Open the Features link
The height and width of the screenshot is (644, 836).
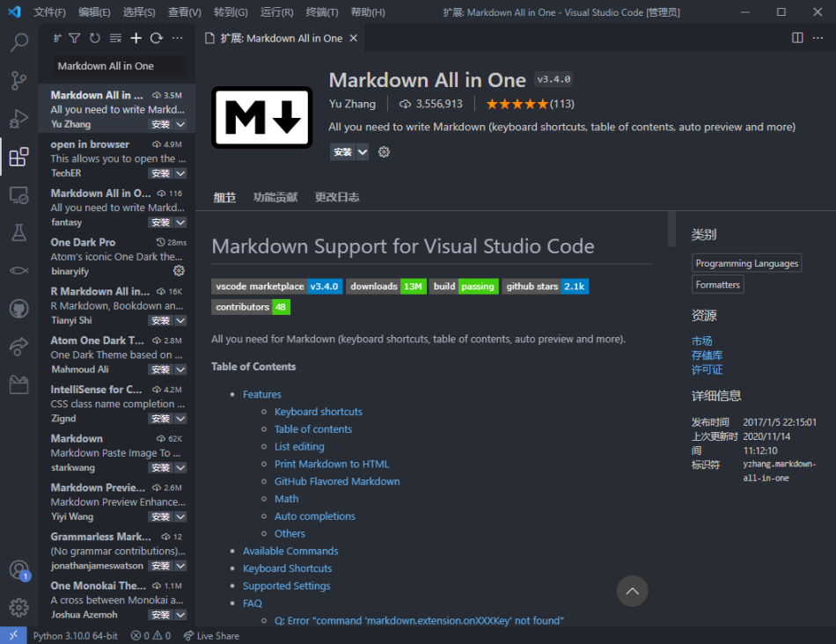click(x=261, y=394)
